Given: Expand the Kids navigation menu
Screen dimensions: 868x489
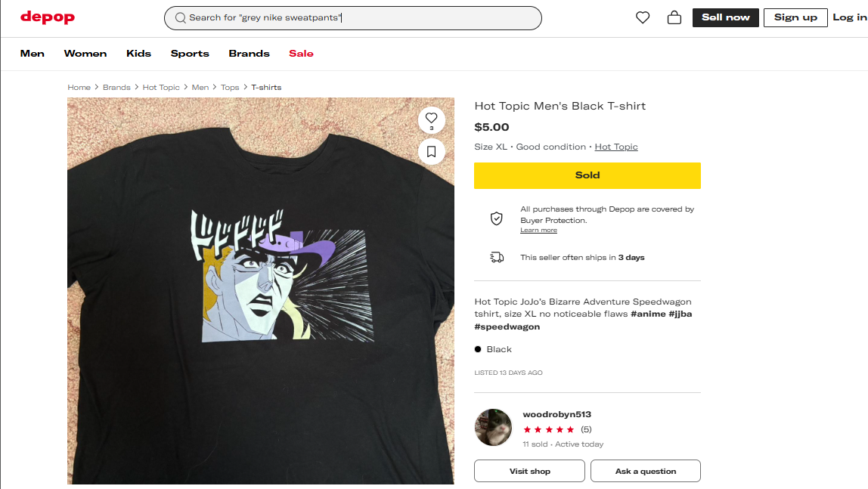Looking at the screenshot, I should point(139,54).
